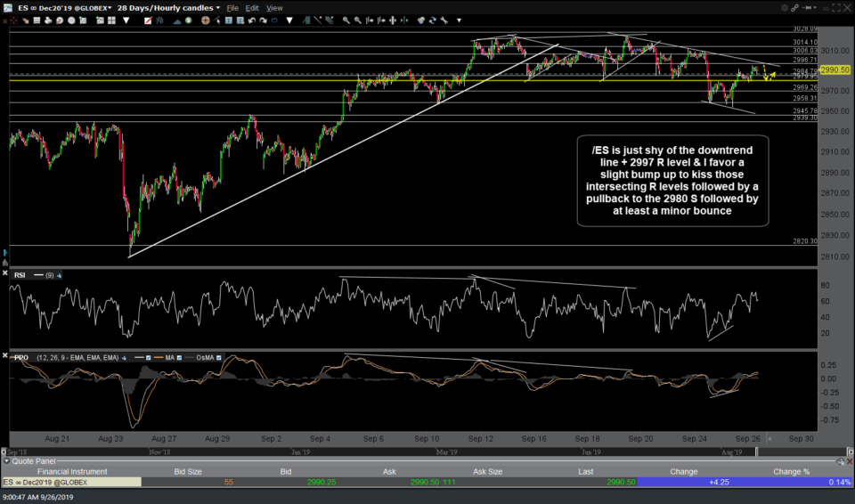
Task: Click the PPO indicator edit icon
Action: (x=124, y=358)
